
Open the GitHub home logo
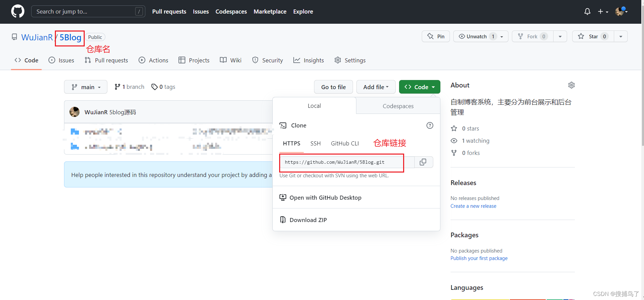tap(18, 12)
